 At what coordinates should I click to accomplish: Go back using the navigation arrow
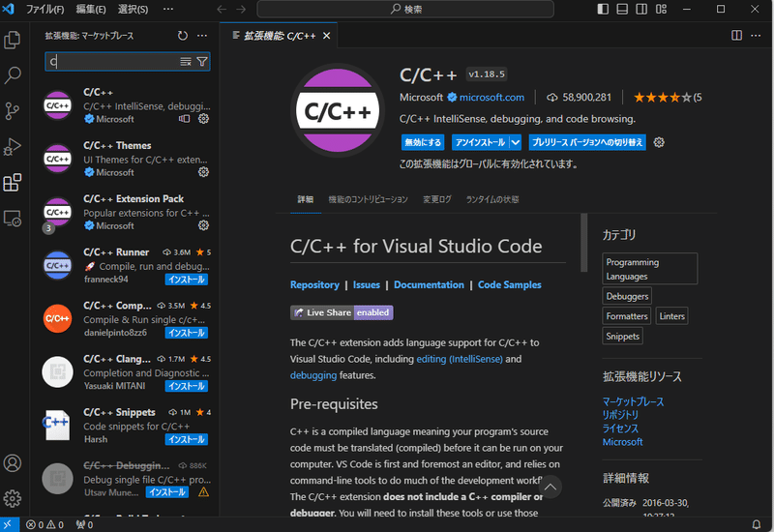(222, 9)
